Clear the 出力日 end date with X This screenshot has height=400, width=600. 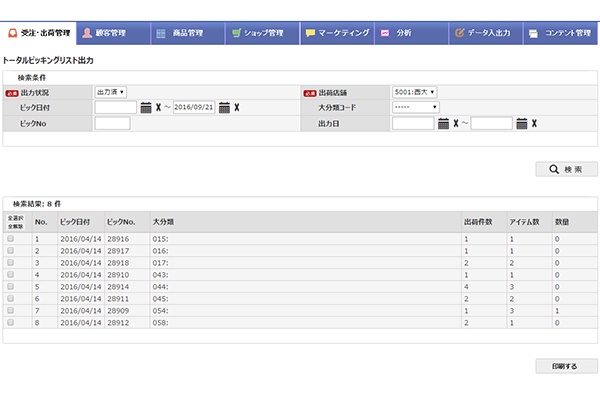click(534, 124)
